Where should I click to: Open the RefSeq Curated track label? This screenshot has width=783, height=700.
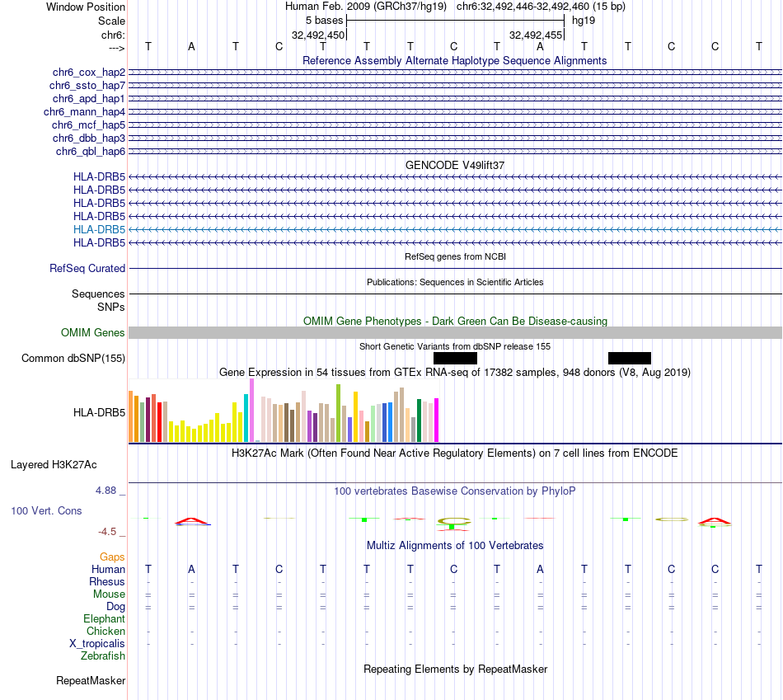click(x=87, y=268)
